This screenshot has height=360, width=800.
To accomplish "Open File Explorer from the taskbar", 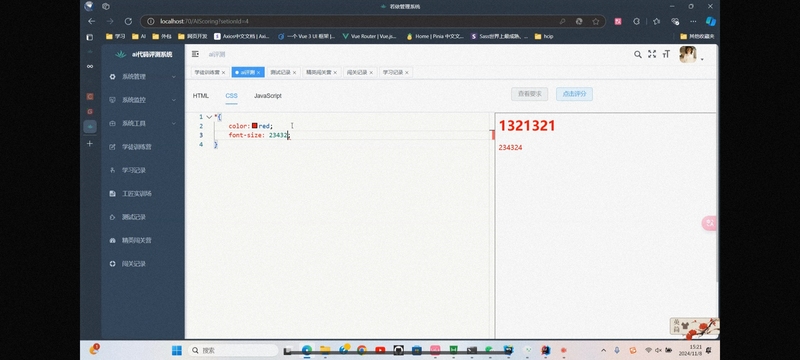I will pyautogui.click(x=325, y=350).
